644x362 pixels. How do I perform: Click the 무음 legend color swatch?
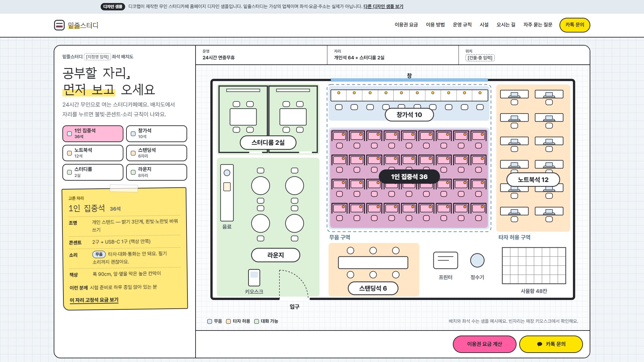(x=210, y=321)
